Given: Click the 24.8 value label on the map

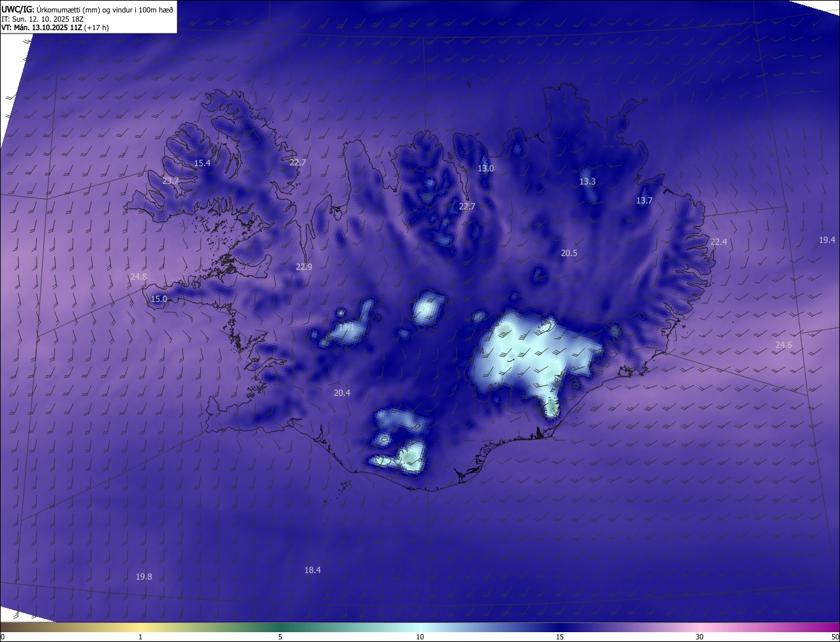Looking at the screenshot, I should pos(138,277).
